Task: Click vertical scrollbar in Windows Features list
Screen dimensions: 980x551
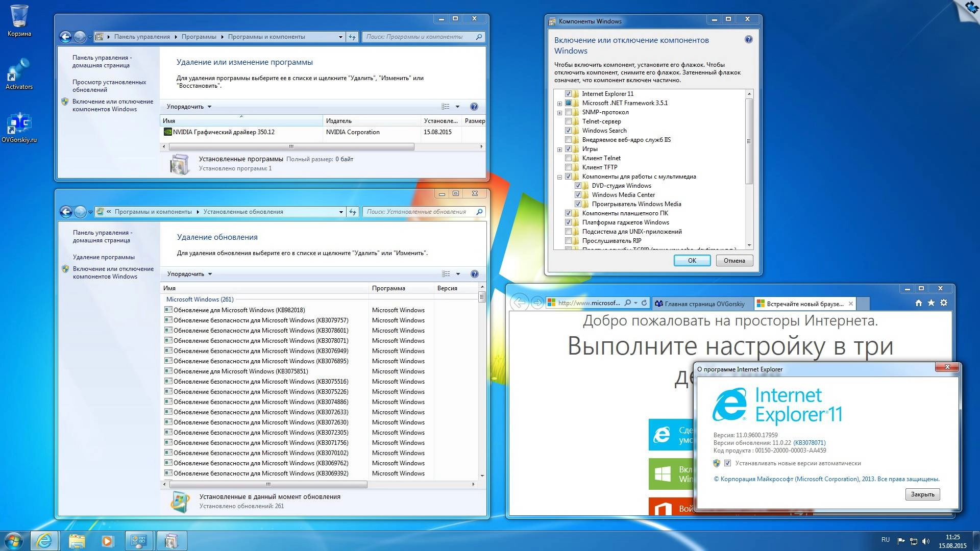Action: click(749, 141)
